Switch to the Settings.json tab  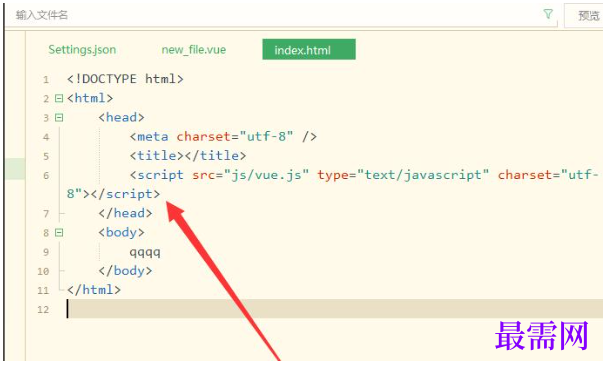[x=82, y=50]
